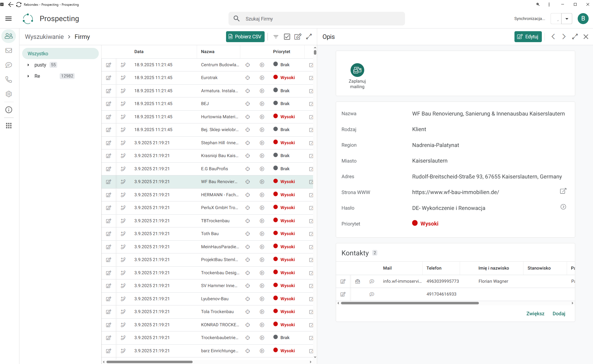This screenshot has width=593, height=364.
Task: Open WF Bau website external link icon
Action: tap(563, 191)
